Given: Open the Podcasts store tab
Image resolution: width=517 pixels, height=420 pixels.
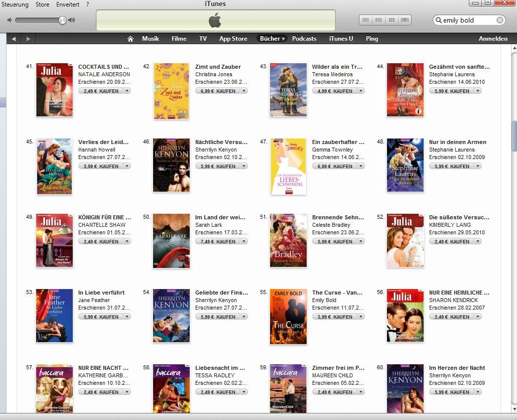Looking at the screenshot, I should pos(304,39).
